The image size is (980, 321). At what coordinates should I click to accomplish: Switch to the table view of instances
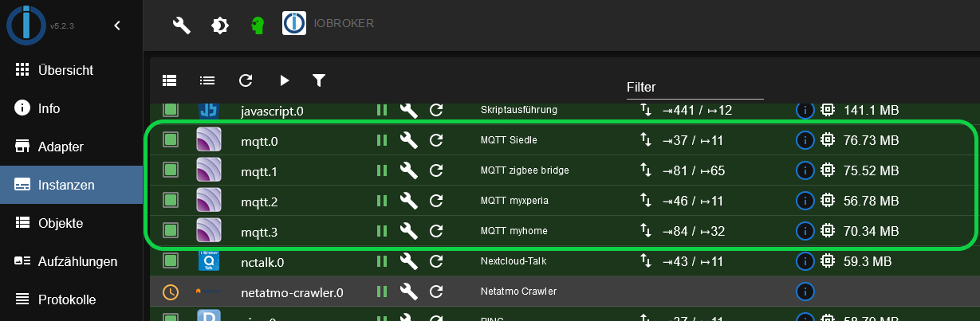pos(169,80)
